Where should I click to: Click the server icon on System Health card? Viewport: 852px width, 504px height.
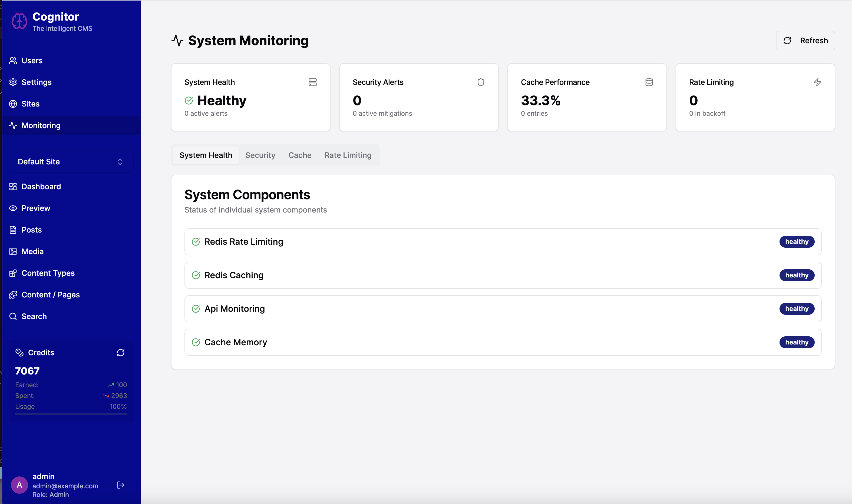pyautogui.click(x=313, y=82)
